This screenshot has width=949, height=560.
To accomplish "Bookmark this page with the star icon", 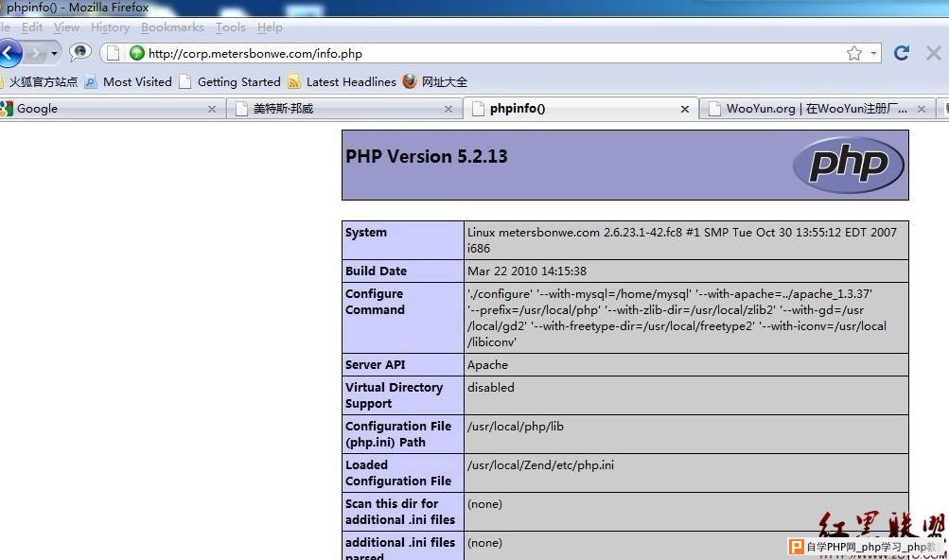I will [x=854, y=53].
